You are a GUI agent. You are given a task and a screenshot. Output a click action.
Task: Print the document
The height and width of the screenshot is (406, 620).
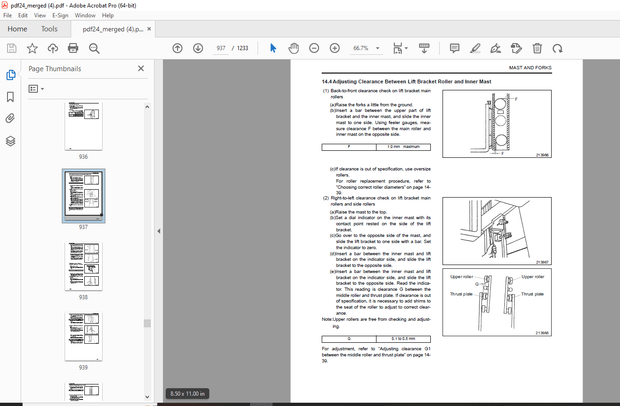pyautogui.click(x=73, y=48)
